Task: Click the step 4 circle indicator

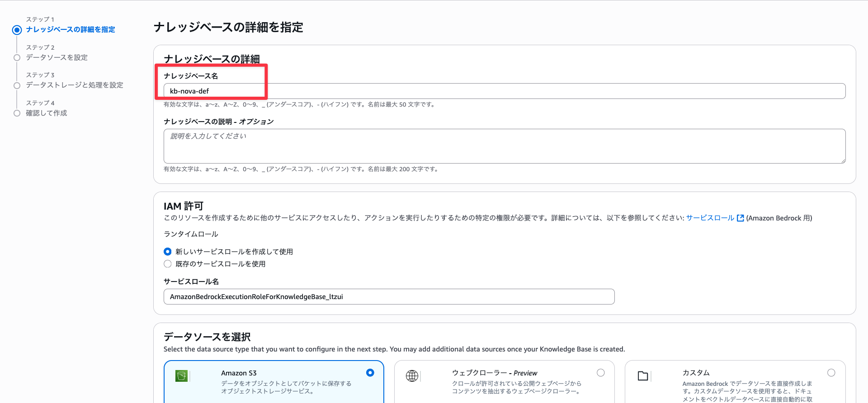Action: pyautogui.click(x=17, y=113)
